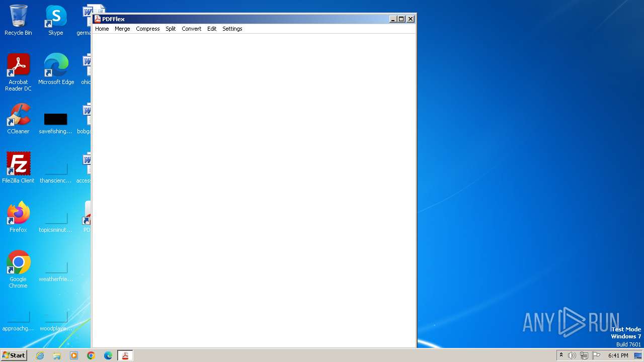This screenshot has width=644, height=362.
Task: Click the Show desktop button
Action: [638, 355]
